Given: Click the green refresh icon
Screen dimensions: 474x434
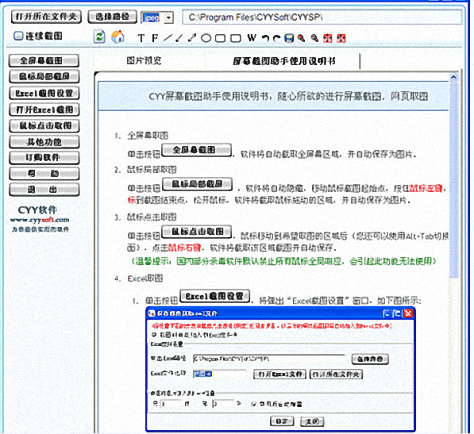Looking at the screenshot, I should tap(99, 37).
